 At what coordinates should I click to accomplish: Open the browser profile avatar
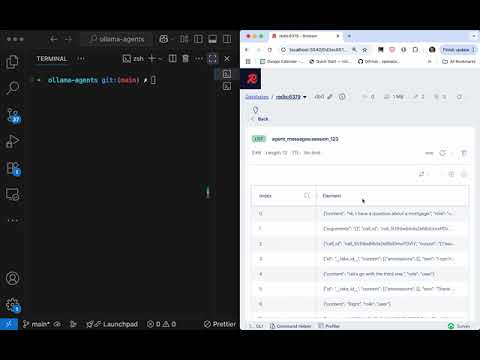[x=432, y=50]
